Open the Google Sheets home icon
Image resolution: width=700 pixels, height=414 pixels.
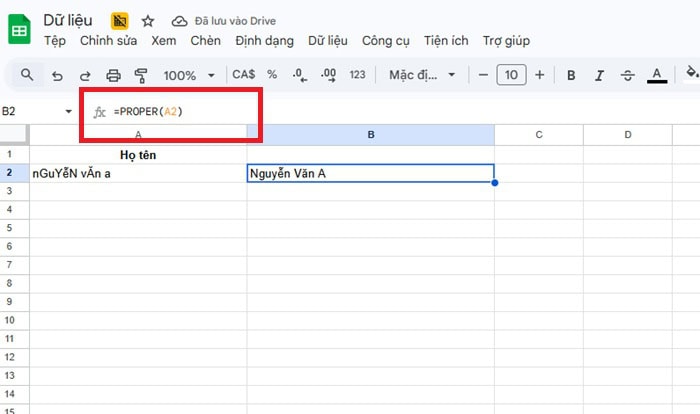tap(19, 29)
